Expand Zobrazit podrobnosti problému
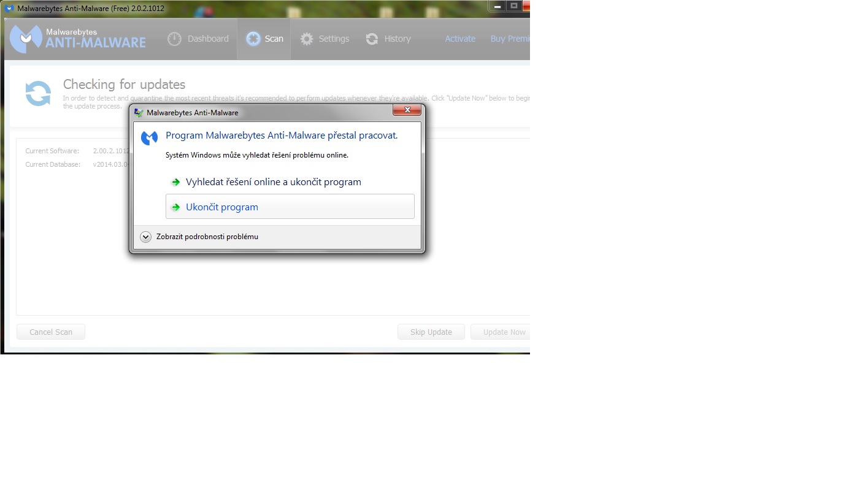The image size is (868, 485). click(x=199, y=237)
